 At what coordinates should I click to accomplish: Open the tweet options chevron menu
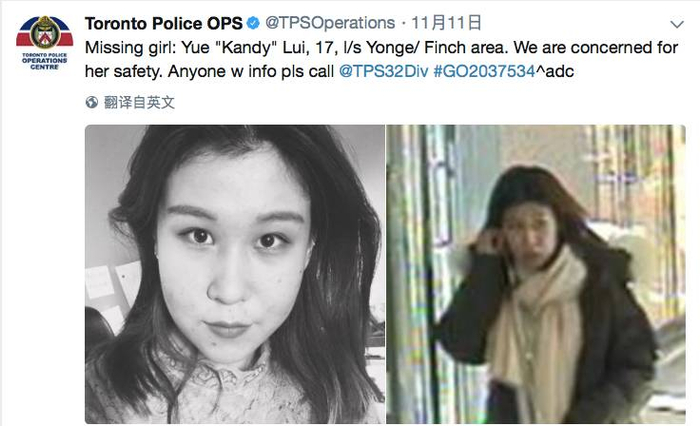(x=677, y=24)
